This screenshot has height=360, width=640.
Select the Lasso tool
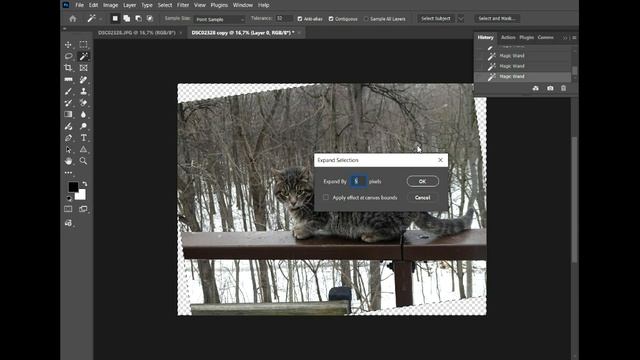pyautogui.click(x=68, y=56)
